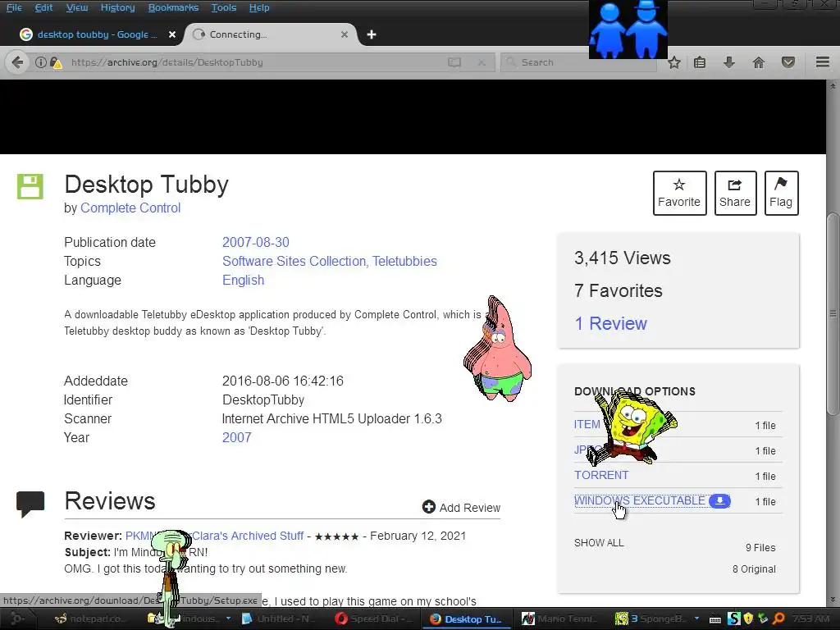
Task: Open the File menu
Action: point(14,7)
